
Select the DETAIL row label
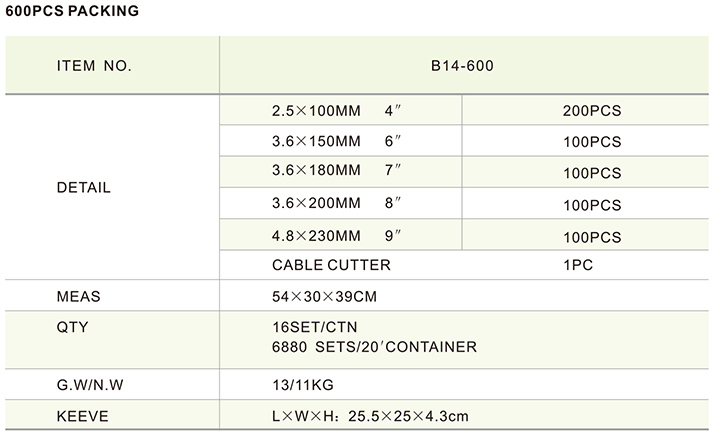click(83, 187)
